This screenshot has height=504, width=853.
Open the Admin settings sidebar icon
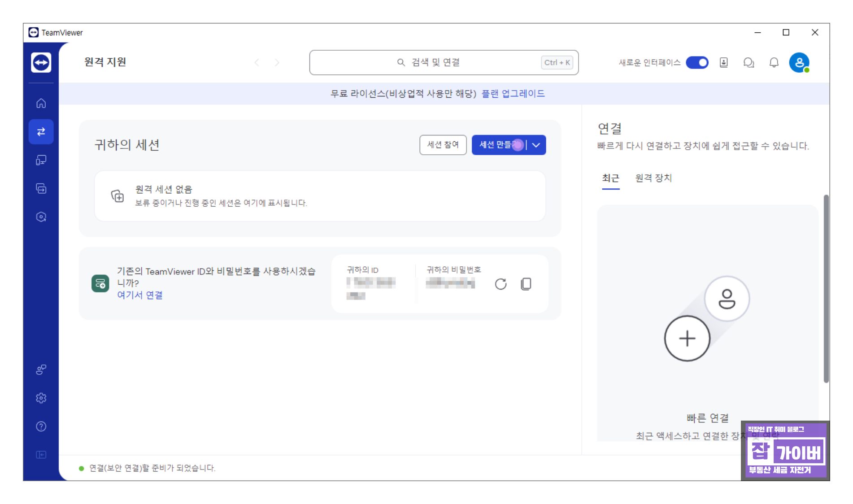41,369
